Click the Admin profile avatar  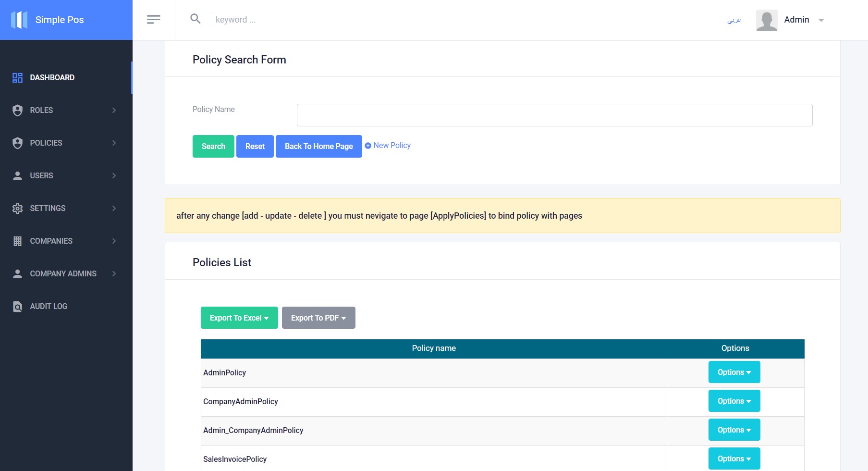coord(767,20)
